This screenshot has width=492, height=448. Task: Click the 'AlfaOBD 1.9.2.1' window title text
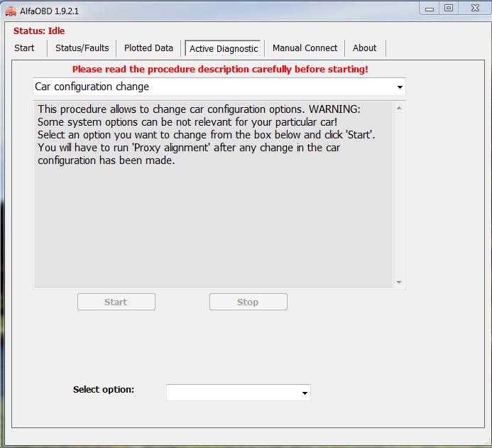click(x=49, y=11)
